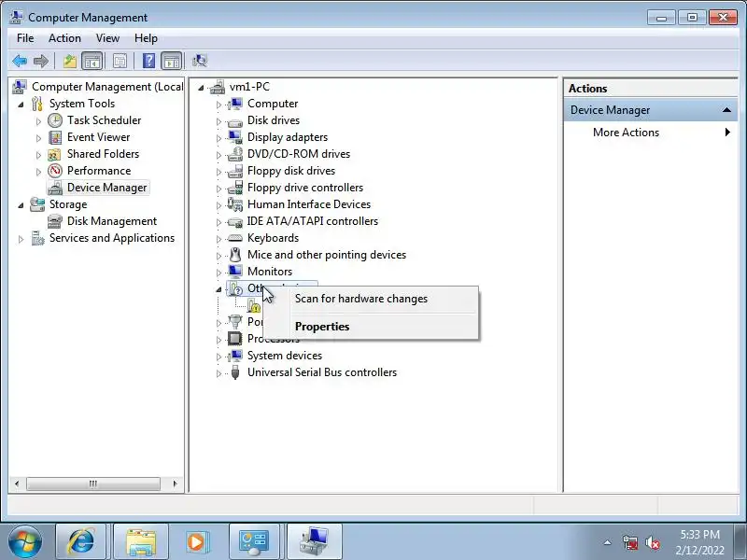Screen dimensions: 747x560
Task: Click the Performance monitor icon
Action: click(x=55, y=171)
